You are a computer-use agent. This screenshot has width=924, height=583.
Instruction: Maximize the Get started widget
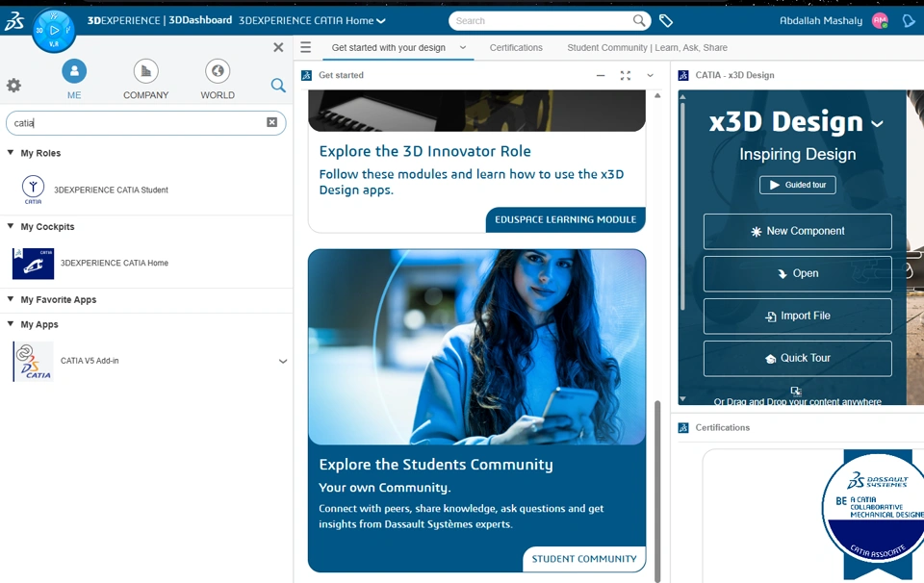pos(626,75)
